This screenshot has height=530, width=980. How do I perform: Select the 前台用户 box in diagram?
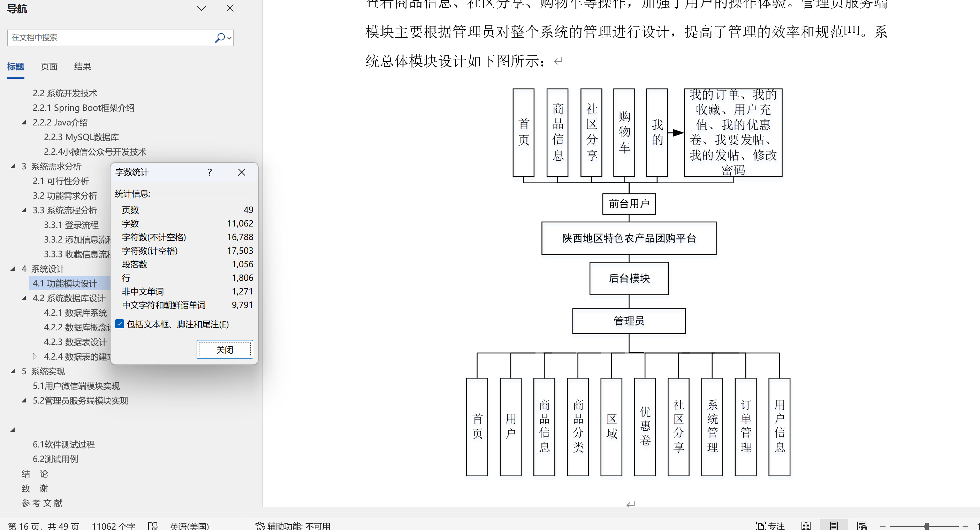click(629, 204)
